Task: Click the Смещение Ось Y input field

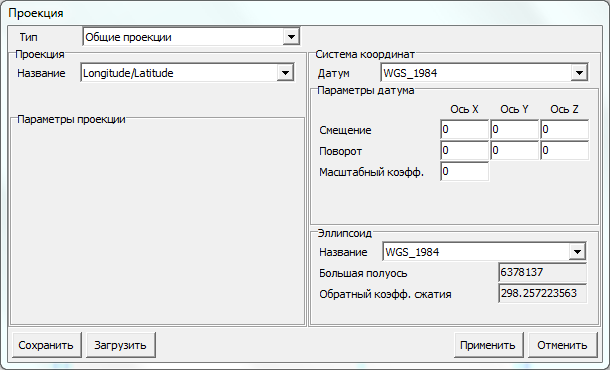Action: coord(515,130)
